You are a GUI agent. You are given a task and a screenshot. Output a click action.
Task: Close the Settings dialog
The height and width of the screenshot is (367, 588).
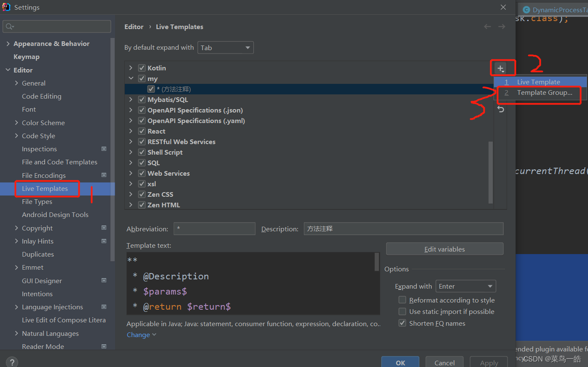click(503, 7)
